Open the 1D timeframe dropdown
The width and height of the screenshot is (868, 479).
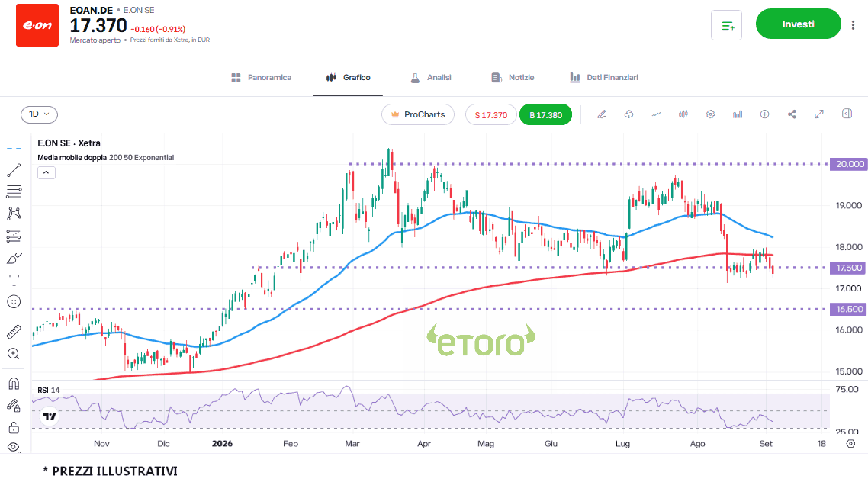pyautogui.click(x=40, y=114)
